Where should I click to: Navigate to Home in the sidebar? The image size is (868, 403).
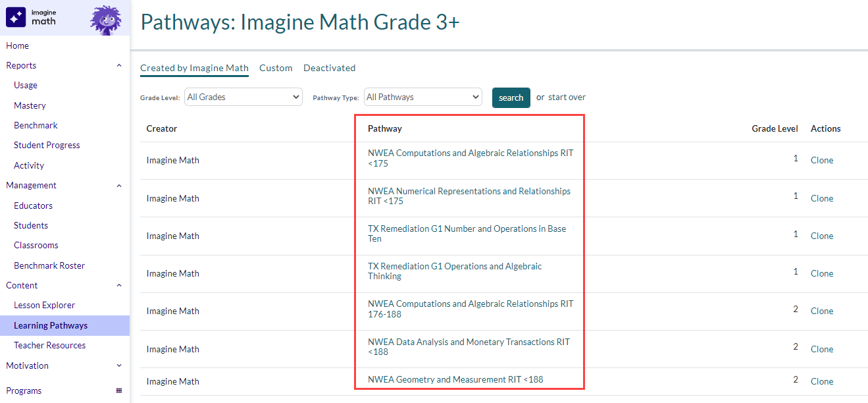click(17, 45)
